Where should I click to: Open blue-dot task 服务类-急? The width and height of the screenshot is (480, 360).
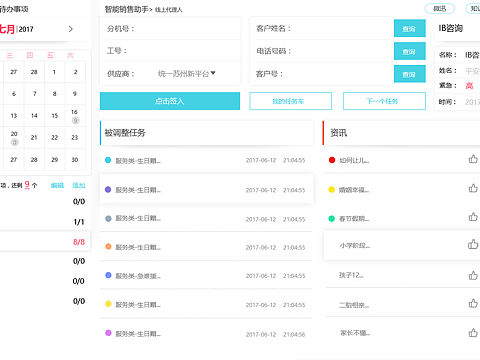click(206, 276)
